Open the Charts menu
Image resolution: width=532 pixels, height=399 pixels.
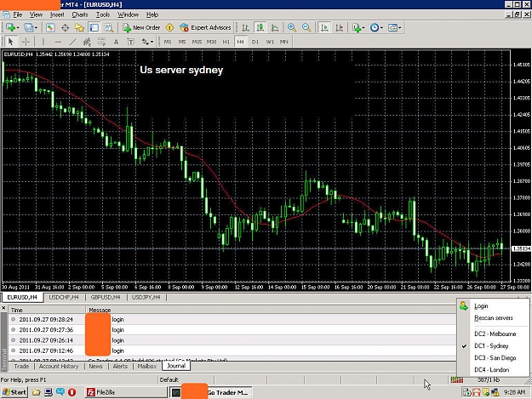pyautogui.click(x=80, y=14)
